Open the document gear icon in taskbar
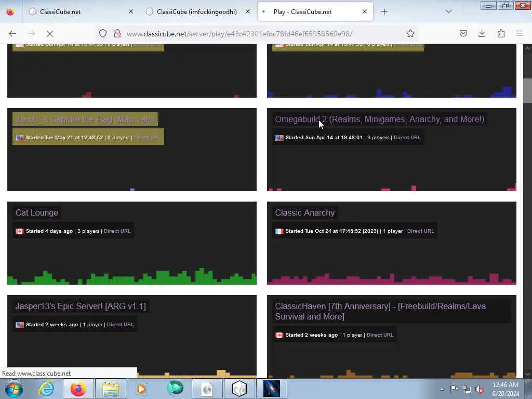532x399 pixels. pyautogui.click(x=207, y=389)
